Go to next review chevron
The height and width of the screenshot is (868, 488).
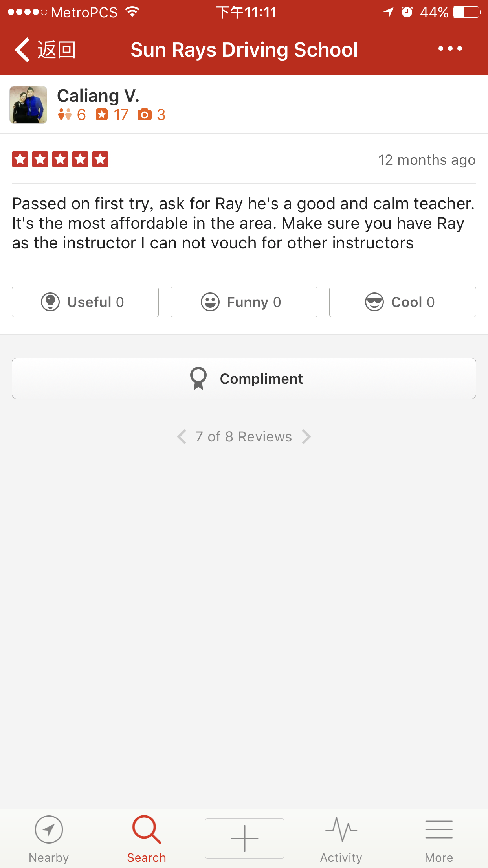tap(306, 437)
